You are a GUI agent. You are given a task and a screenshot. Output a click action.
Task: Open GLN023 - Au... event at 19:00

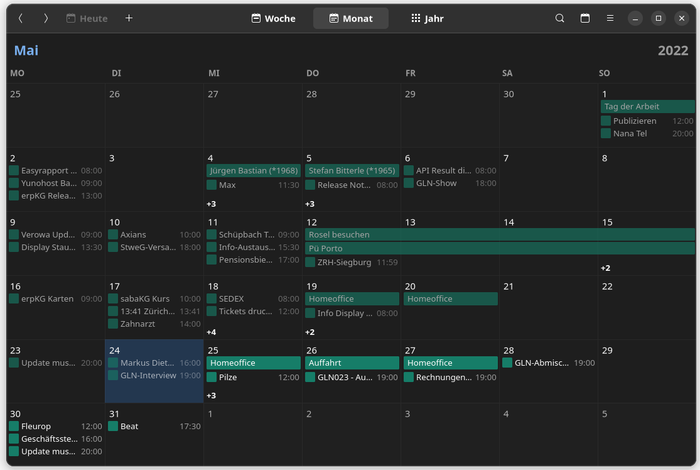pyautogui.click(x=352, y=377)
